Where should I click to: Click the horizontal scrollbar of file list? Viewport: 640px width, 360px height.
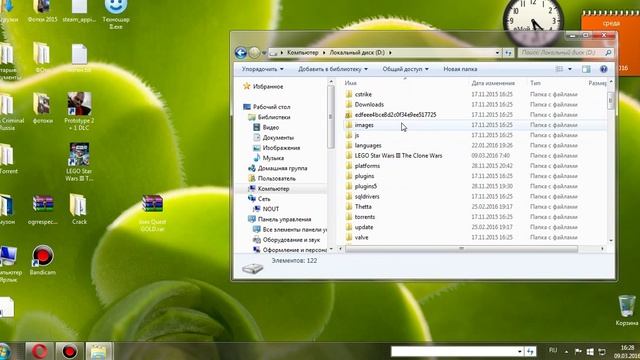[x=461, y=248]
